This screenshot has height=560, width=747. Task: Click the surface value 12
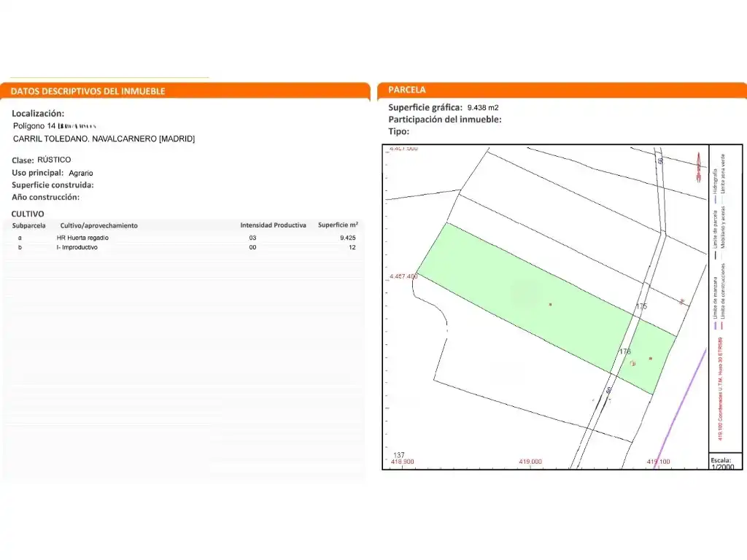point(352,247)
